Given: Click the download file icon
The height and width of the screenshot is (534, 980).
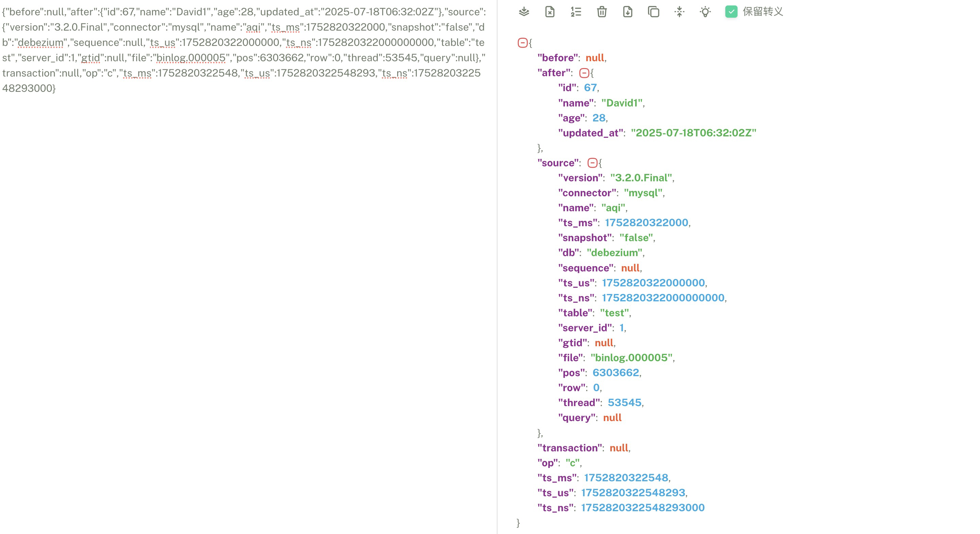Looking at the screenshot, I should pyautogui.click(x=627, y=12).
